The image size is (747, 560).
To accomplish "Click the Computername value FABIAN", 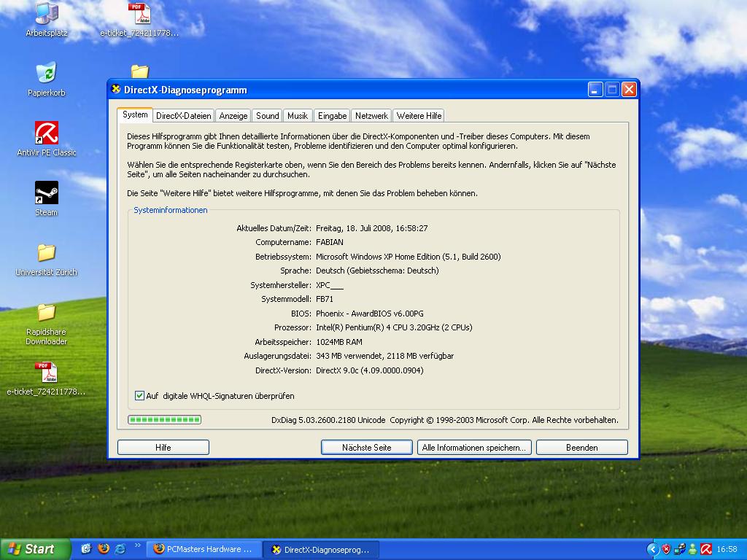I will 329,242.
